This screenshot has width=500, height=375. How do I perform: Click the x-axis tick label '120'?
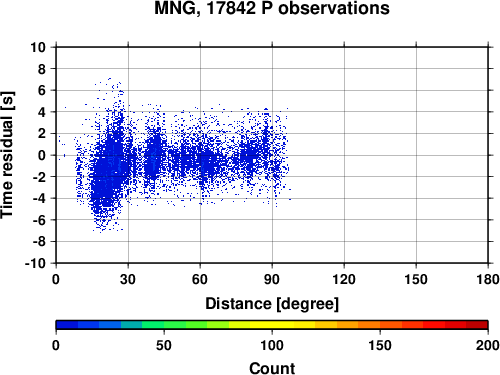tap(344, 279)
